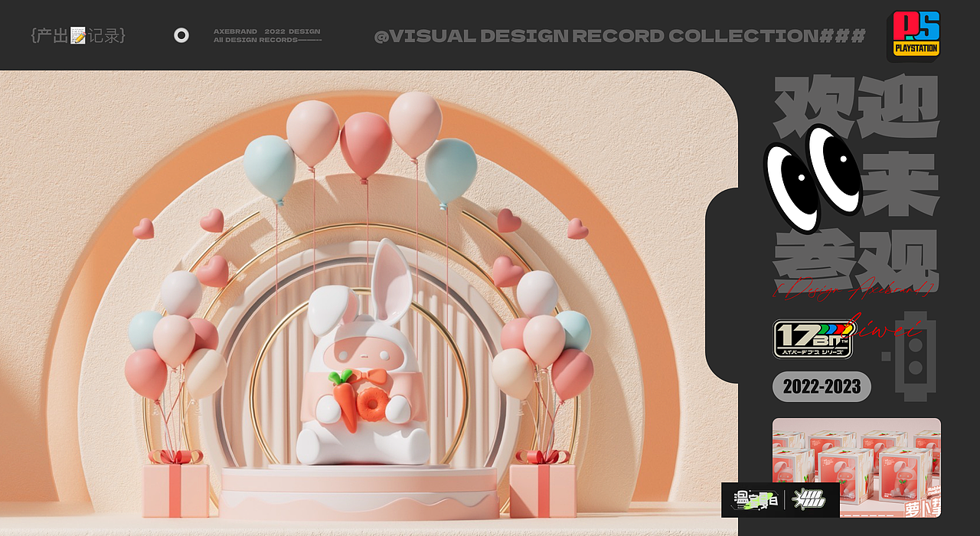
Task: Select the 2022-2023 pill button
Action: click(822, 387)
